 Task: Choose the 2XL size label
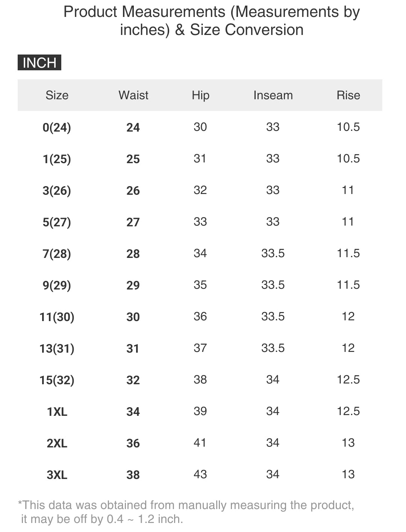(x=57, y=443)
